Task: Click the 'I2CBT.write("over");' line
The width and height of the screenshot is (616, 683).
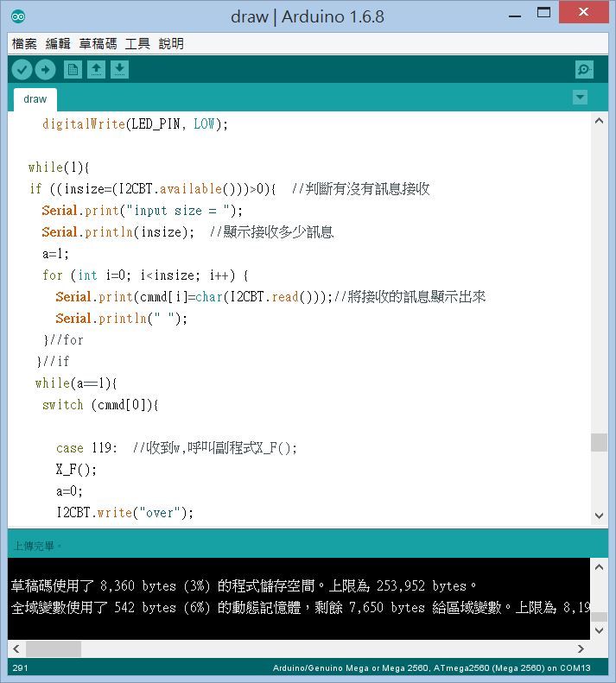Action: 124,512
